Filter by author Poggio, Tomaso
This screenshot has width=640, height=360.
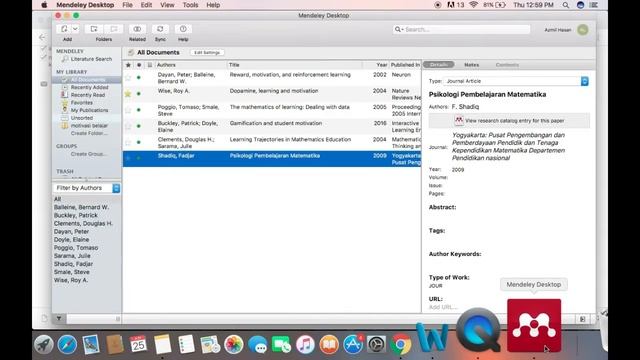coord(76,248)
